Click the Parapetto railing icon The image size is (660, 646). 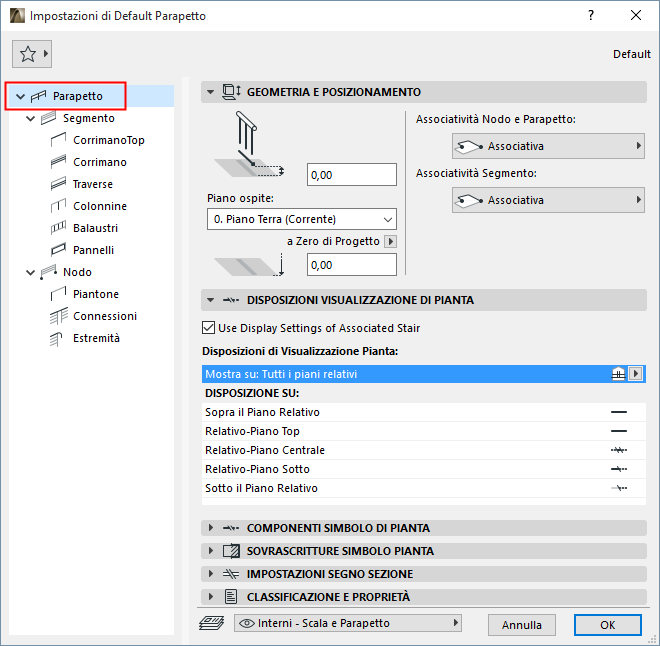click(38, 96)
